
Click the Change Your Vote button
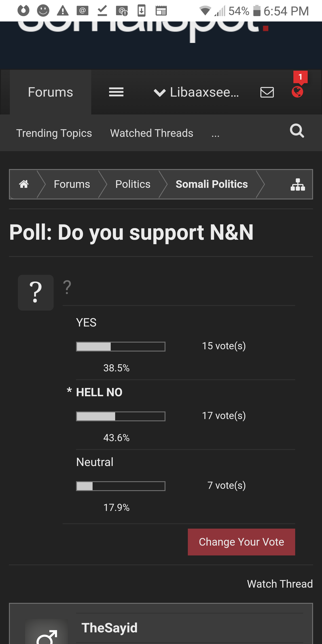click(241, 542)
